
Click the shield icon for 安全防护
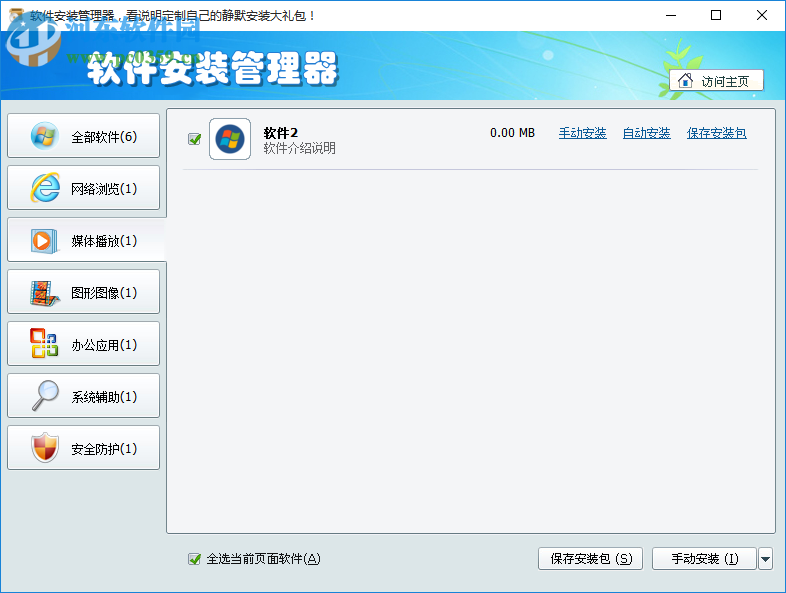(x=45, y=447)
